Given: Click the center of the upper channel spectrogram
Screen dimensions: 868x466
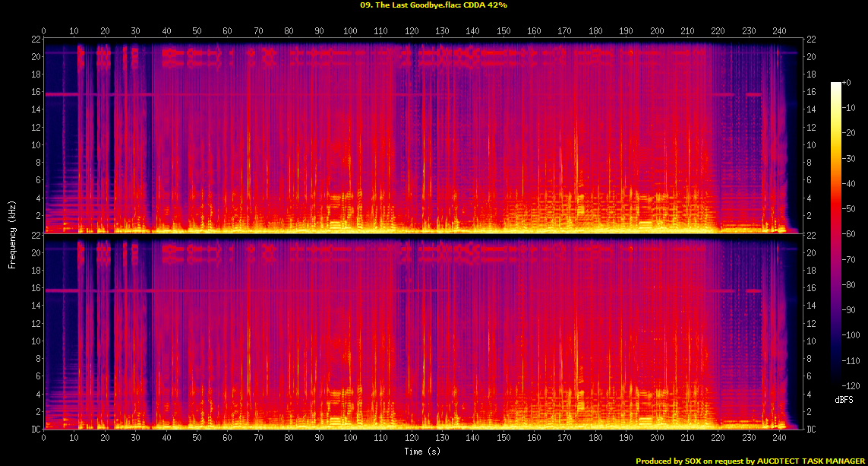Looking at the screenshot, I should tap(422, 135).
